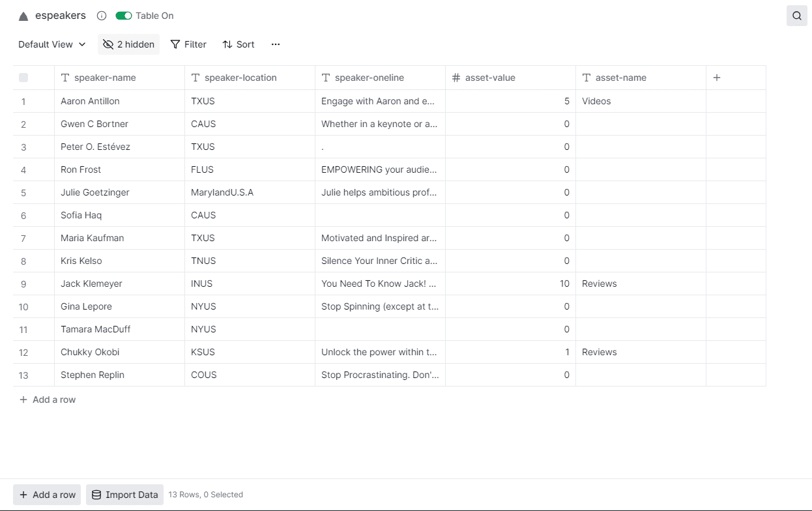
Task: Click the Import Data button
Action: pos(125,495)
